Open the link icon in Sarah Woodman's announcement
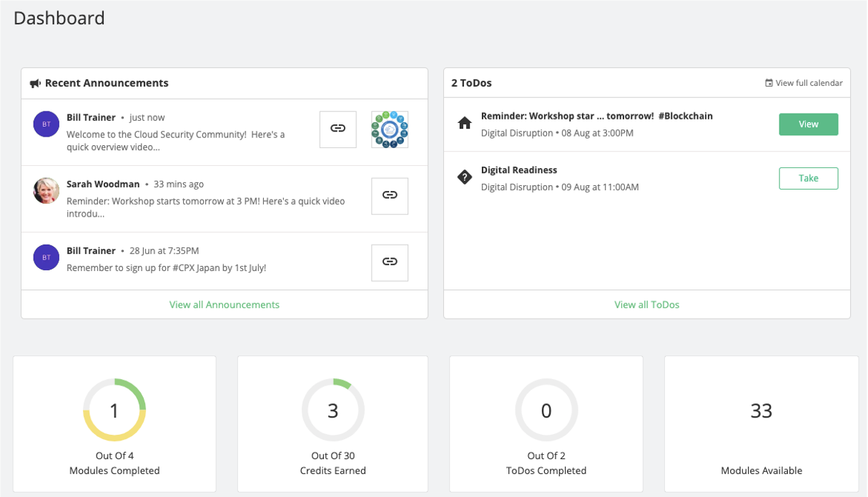The height and width of the screenshot is (497, 868). (x=390, y=196)
